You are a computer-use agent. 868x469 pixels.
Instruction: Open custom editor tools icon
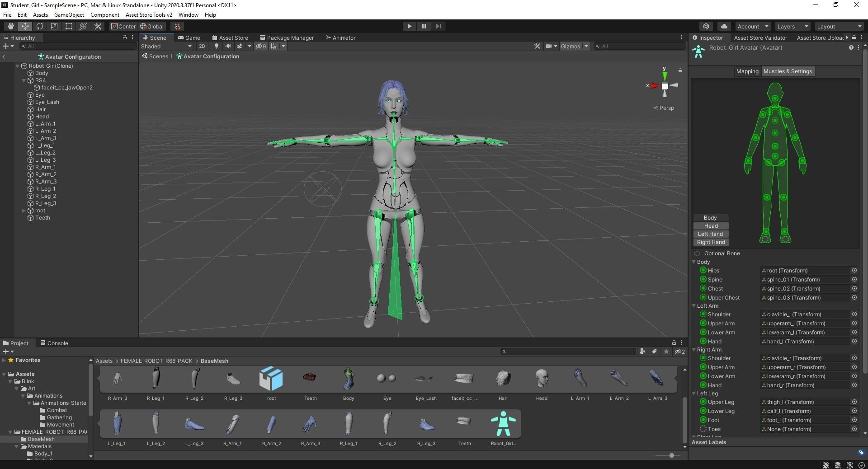click(97, 26)
